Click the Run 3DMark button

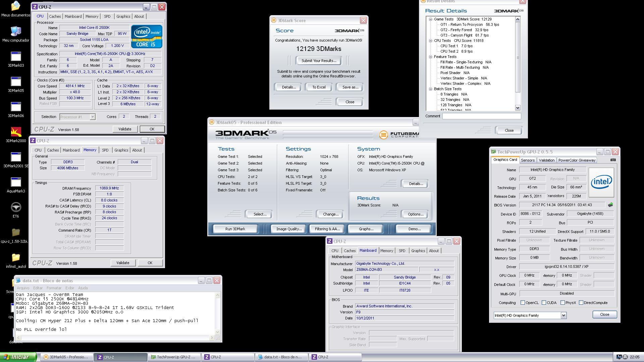click(235, 229)
